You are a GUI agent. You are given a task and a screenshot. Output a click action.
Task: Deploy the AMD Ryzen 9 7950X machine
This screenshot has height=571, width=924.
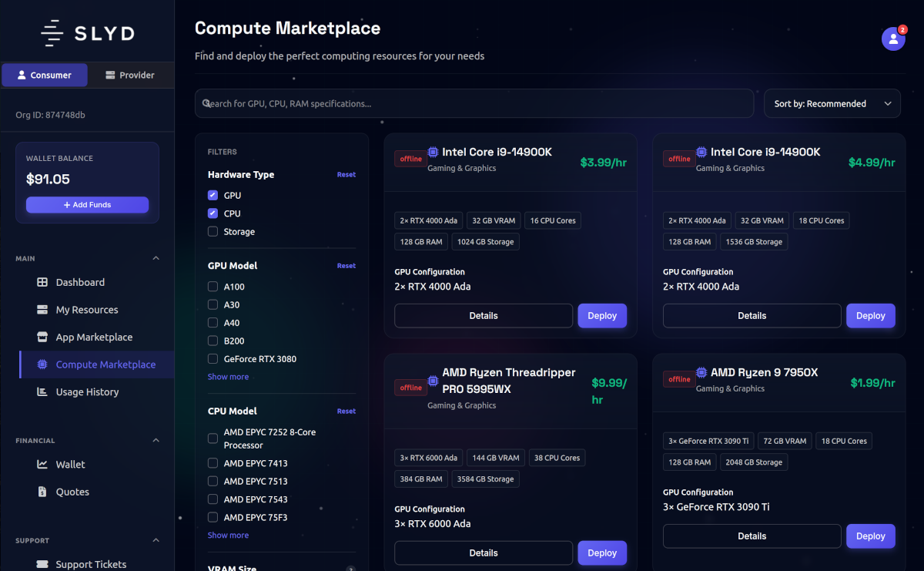pyautogui.click(x=871, y=536)
